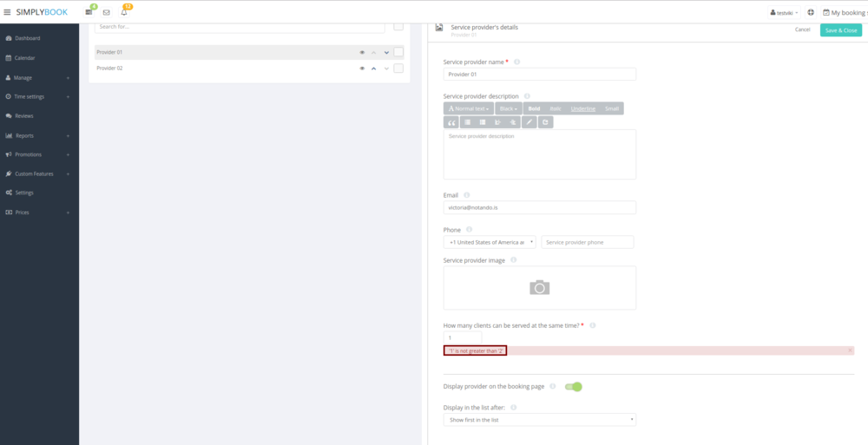The width and height of the screenshot is (868, 445).
Task: Click the hamburger menu icon beside SimplyBook logo
Action: coord(8,12)
